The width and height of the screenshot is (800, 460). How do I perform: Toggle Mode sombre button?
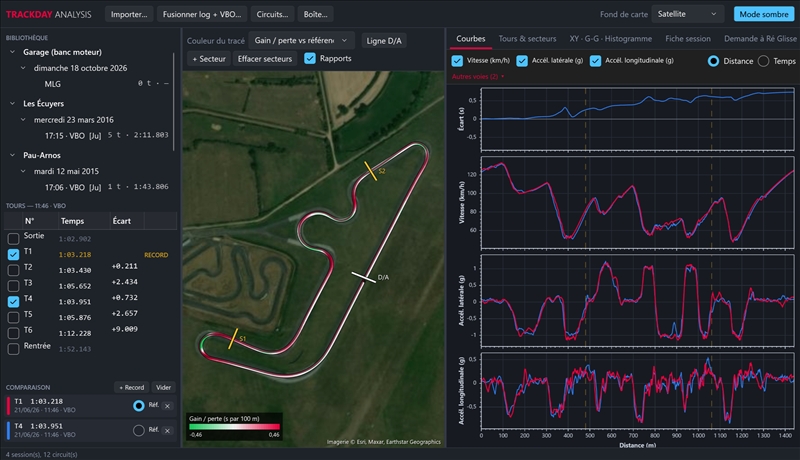pyautogui.click(x=764, y=14)
